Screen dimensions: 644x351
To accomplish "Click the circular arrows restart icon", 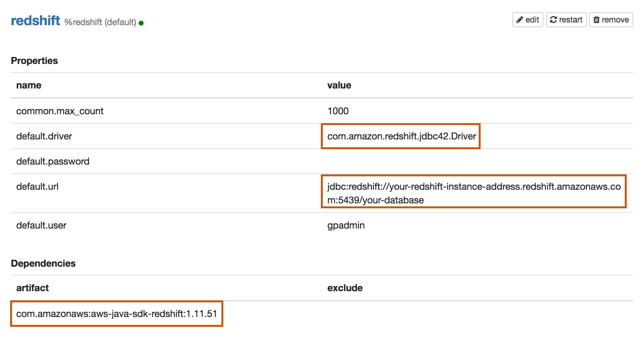I will [553, 20].
